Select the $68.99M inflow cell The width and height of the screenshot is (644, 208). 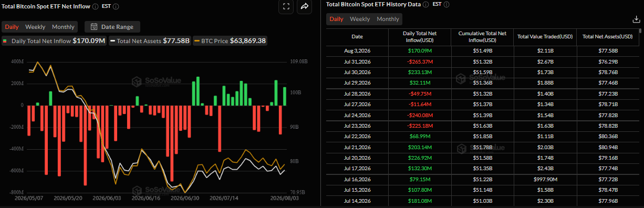419,136
